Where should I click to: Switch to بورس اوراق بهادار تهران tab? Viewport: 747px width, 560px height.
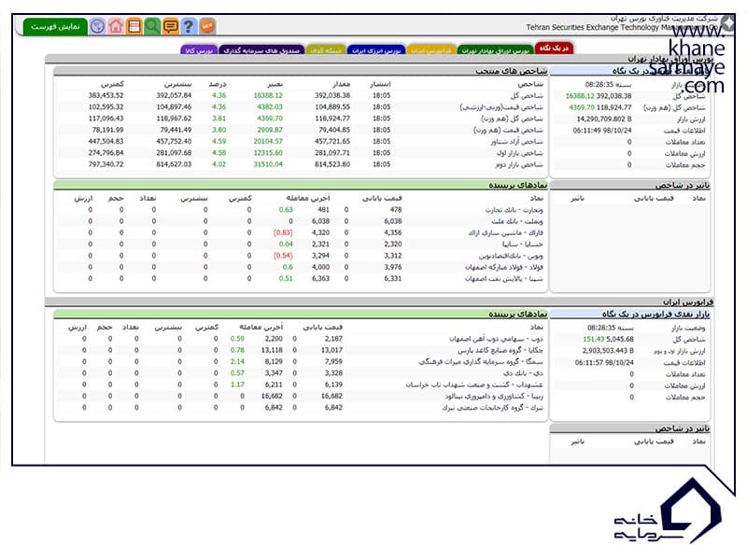[x=495, y=50]
